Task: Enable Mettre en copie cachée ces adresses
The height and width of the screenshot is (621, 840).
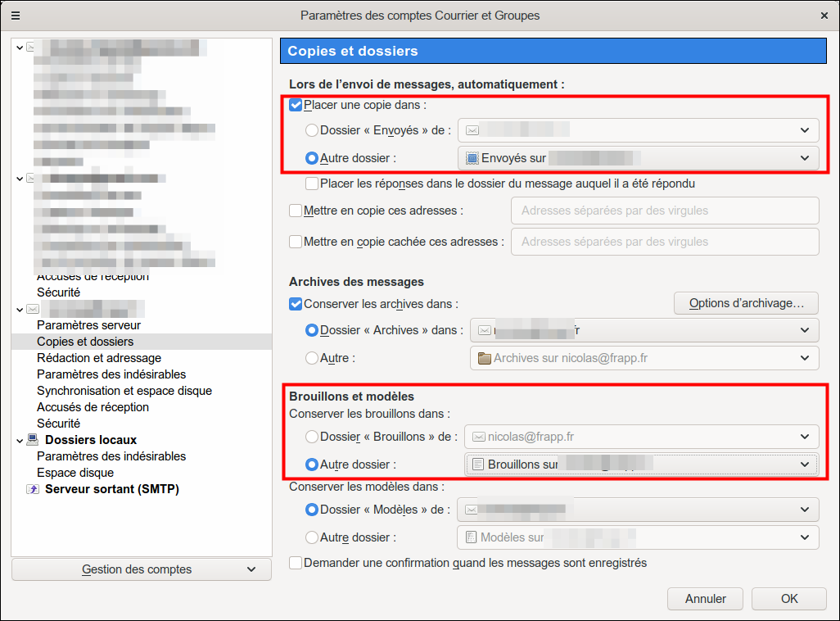Action: coord(296,242)
